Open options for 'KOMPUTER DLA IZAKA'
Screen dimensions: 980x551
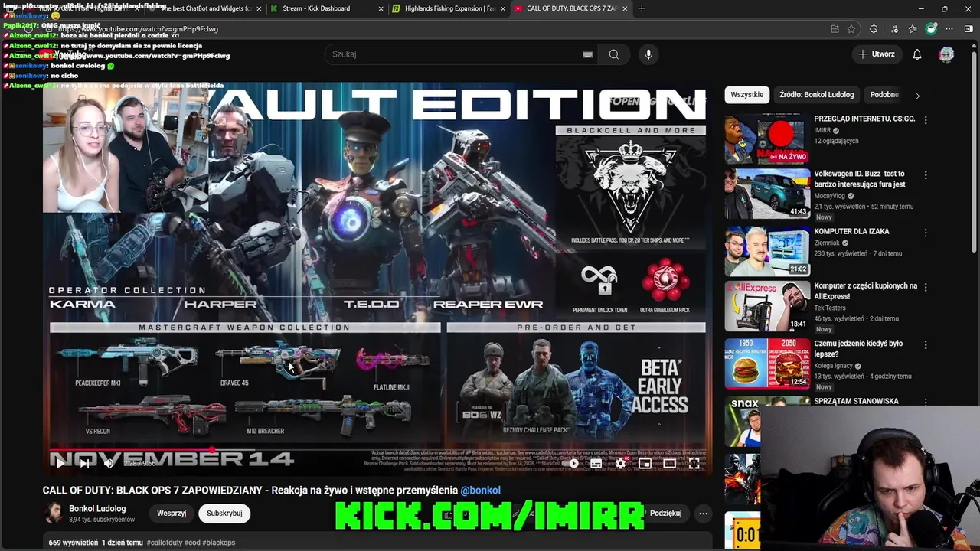tap(926, 233)
